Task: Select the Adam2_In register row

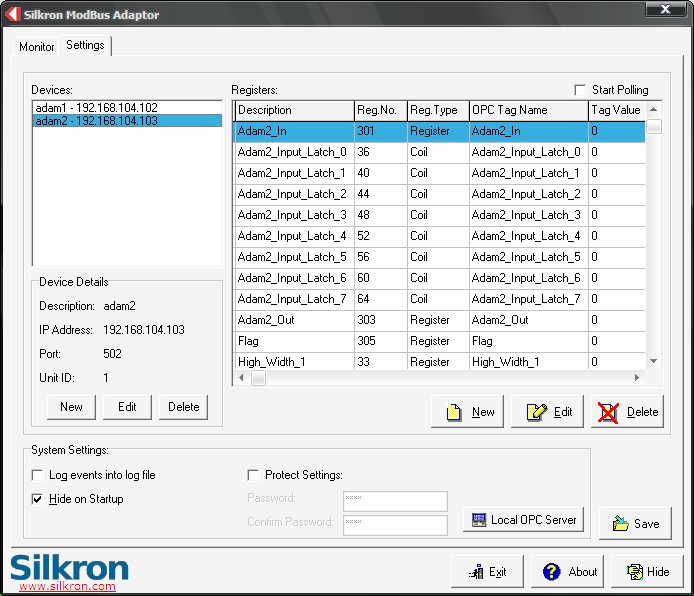Action: pyautogui.click(x=439, y=131)
